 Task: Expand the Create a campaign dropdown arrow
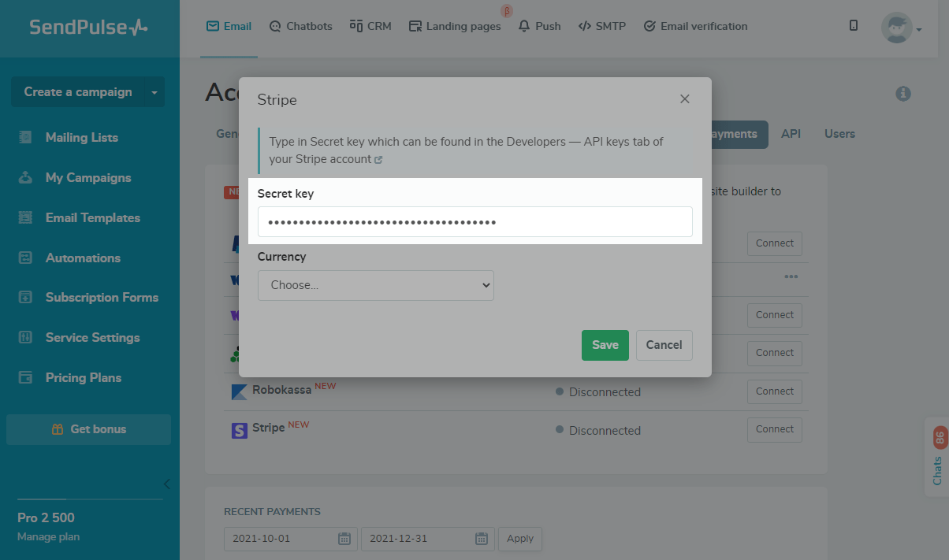[154, 92]
